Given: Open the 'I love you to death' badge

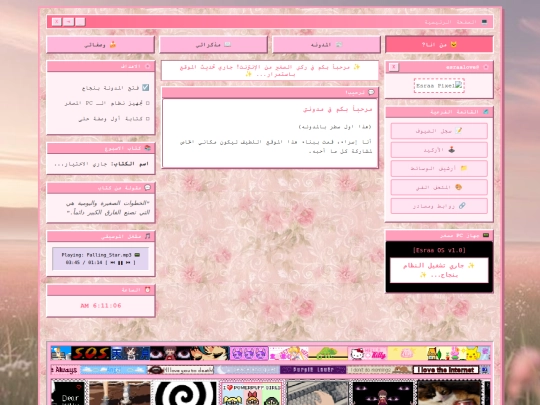Looking at the screenshot, I should point(180,370).
